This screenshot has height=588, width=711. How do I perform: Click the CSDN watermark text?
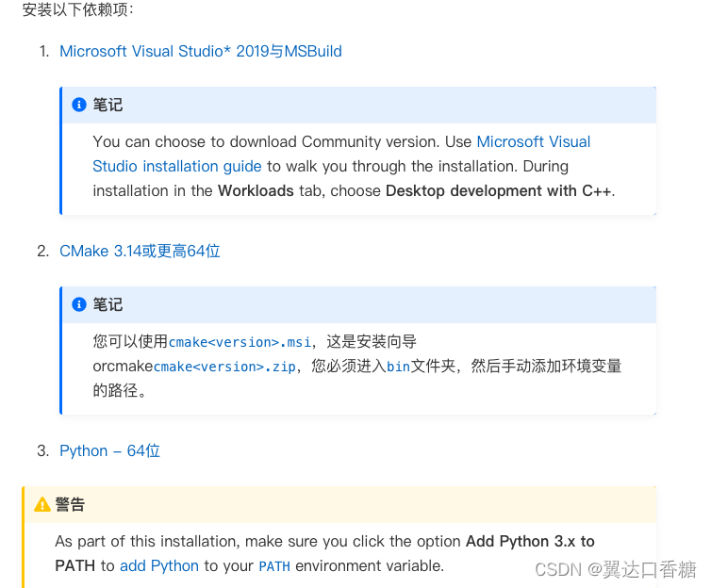coord(616,569)
